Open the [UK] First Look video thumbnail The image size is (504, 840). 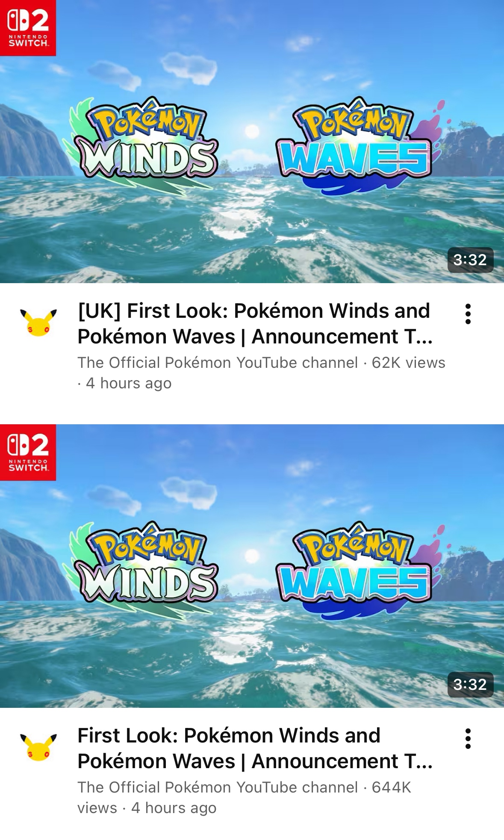[252, 142]
